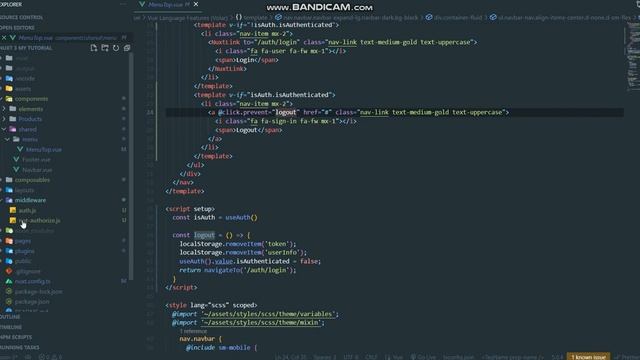Click the logout handler name on line 24

point(285,112)
